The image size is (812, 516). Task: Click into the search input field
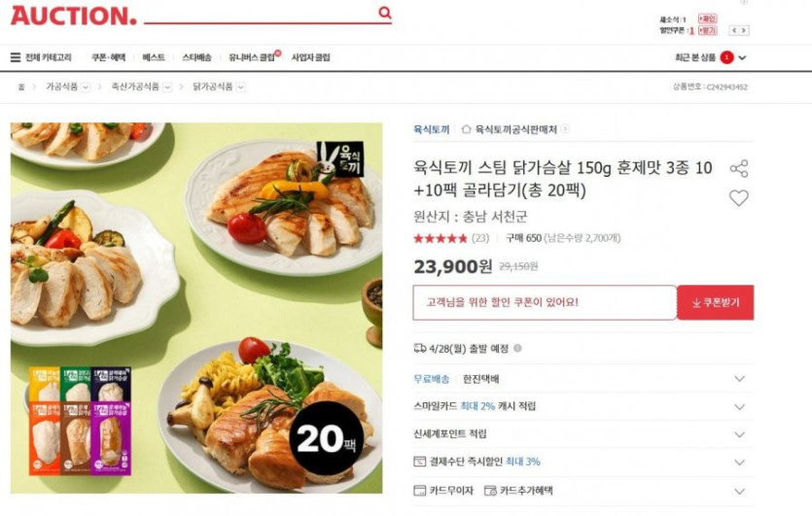click(x=262, y=14)
